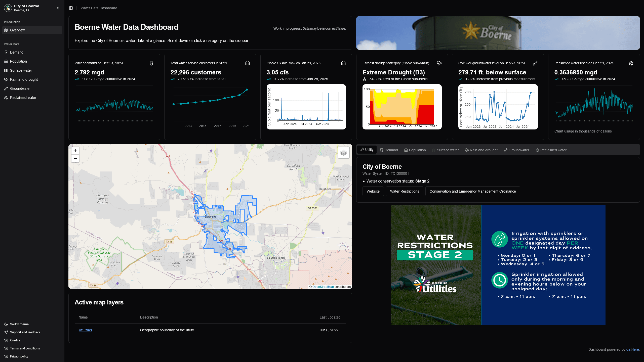The width and height of the screenshot is (644, 362).
Task: Toggle the sidebar panel icon
Action: pos(71,8)
